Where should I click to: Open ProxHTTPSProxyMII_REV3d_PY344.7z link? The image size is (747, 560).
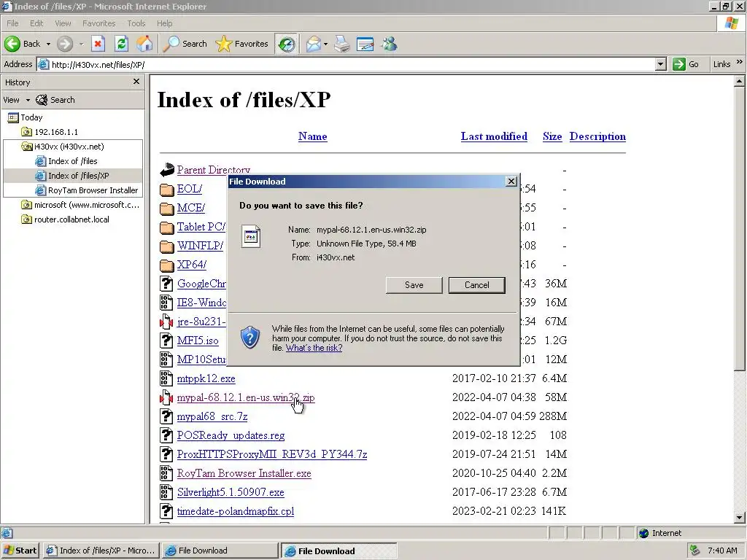(x=272, y=455)
